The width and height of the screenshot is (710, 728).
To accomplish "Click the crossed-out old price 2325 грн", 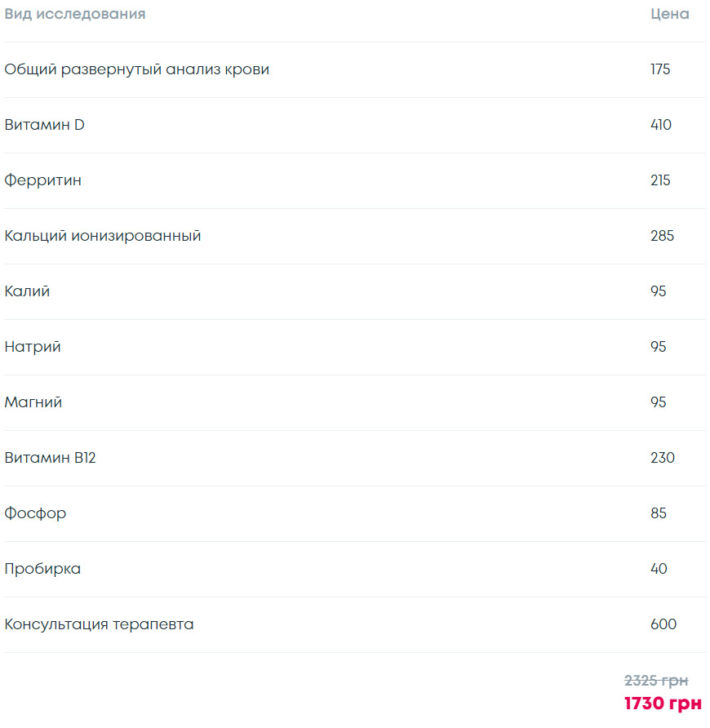I will [656, 681].
